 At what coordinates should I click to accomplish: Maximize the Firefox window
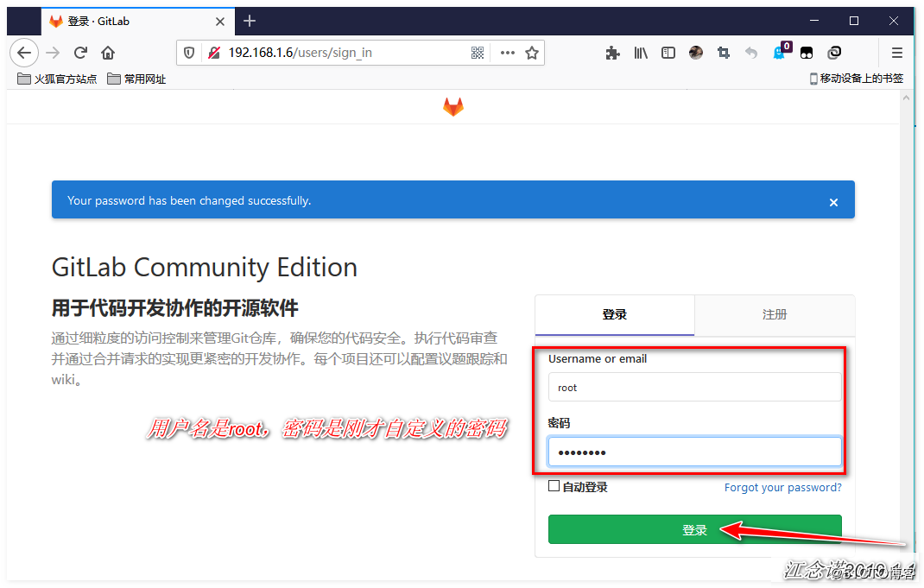click(854, 21)
